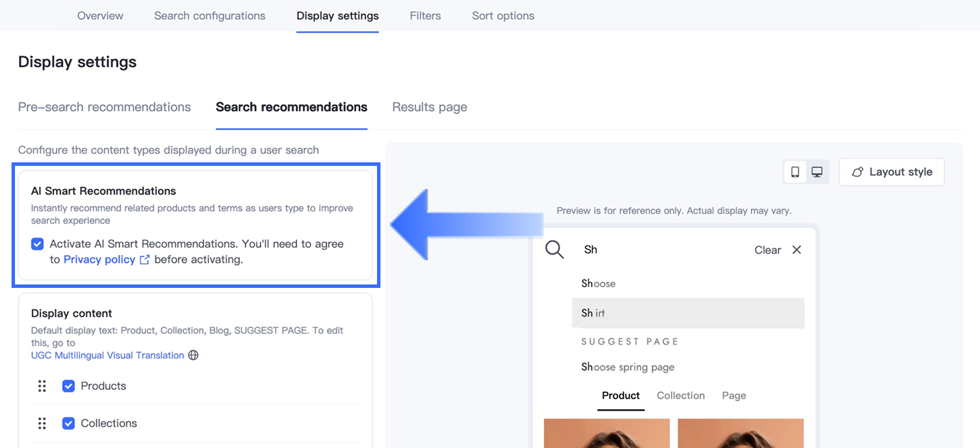Viewport: 980px width, 448px height.
Task: Click the globe icon beside translation link
Action: click(193, 355)
